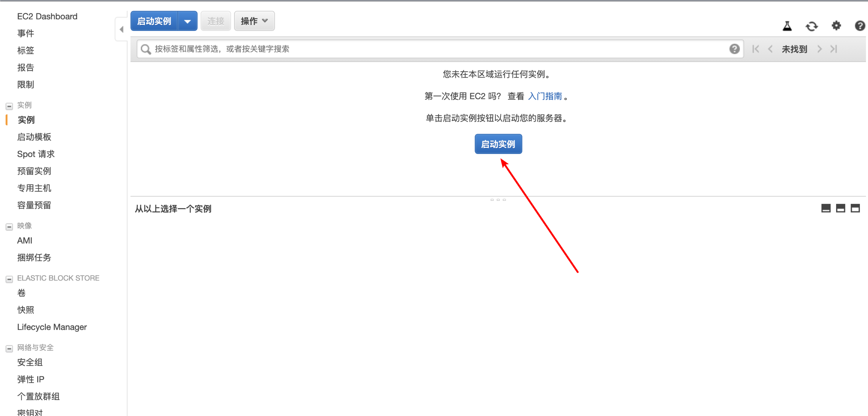The width and height of the screenshot is (868, 416).
Task: Click the first table view icon
Action: click(x=825, y=209)
